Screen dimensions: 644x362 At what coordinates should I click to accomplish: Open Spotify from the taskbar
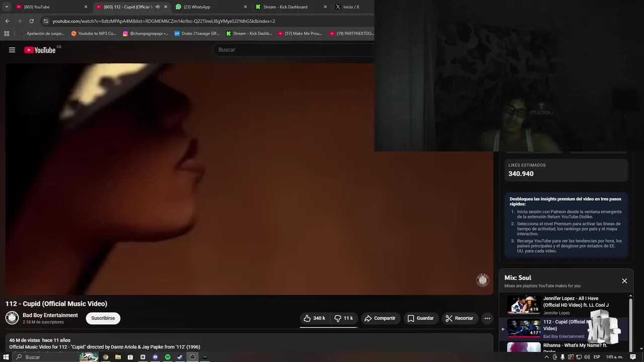coord(168,357)
